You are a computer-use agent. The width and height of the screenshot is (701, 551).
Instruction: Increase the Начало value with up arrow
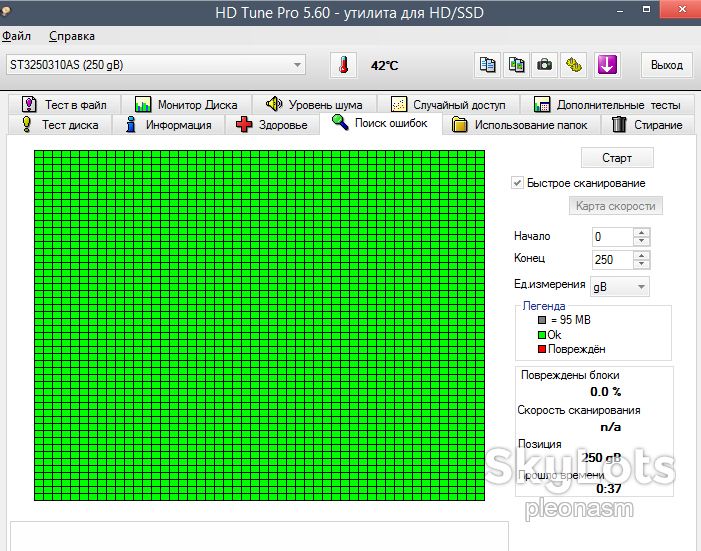click(x=642, y=233)
